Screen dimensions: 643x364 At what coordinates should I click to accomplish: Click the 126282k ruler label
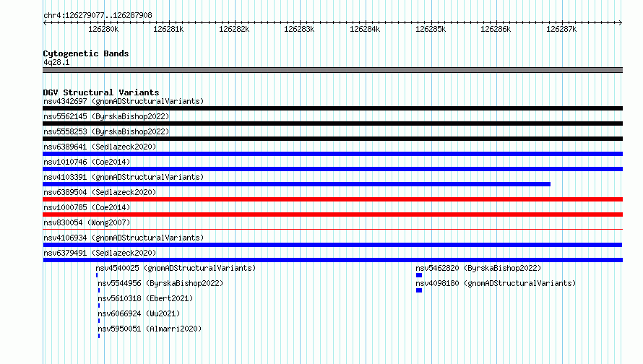point(234,29)
